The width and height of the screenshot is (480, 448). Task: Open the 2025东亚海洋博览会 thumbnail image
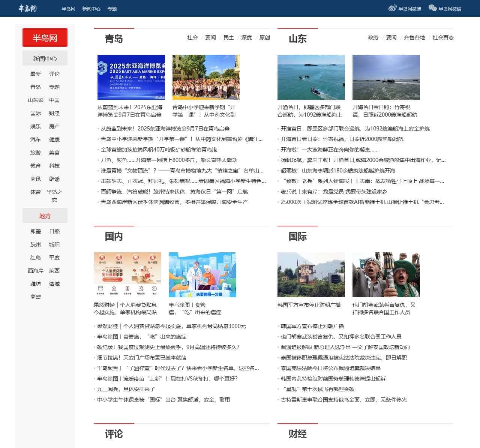pos(131,77)
